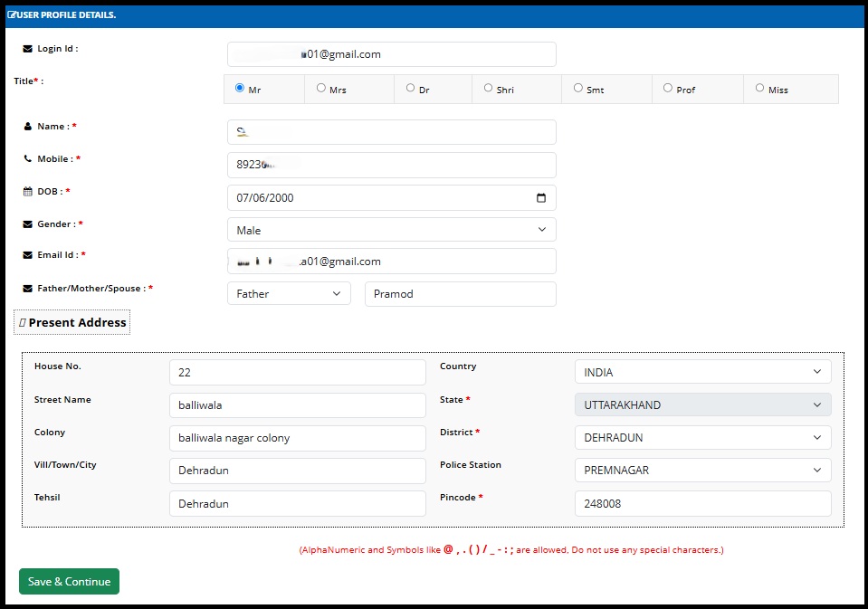Focus the Colony input field
This screenshot has width=868, height=609.
[297, 438]
